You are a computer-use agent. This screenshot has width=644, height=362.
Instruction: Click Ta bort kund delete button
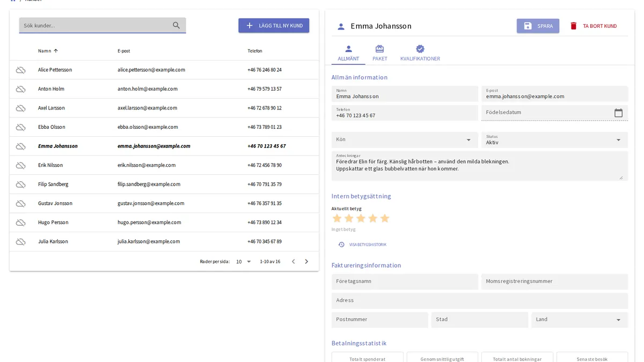point(593,26)
